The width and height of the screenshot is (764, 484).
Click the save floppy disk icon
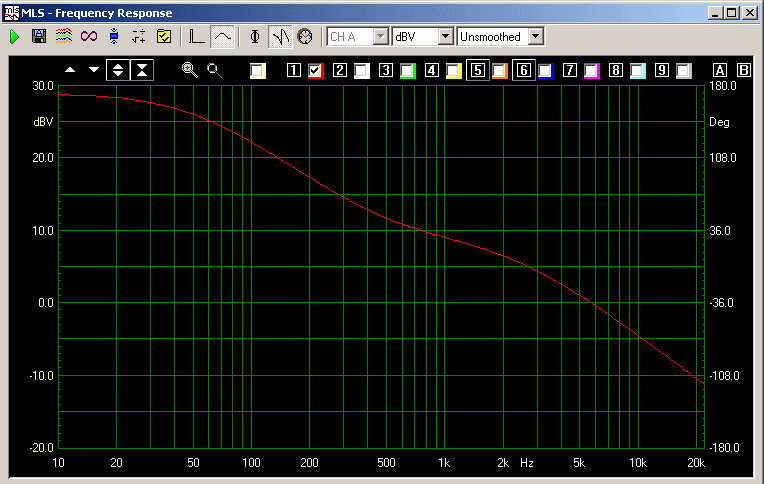[39, 36]
